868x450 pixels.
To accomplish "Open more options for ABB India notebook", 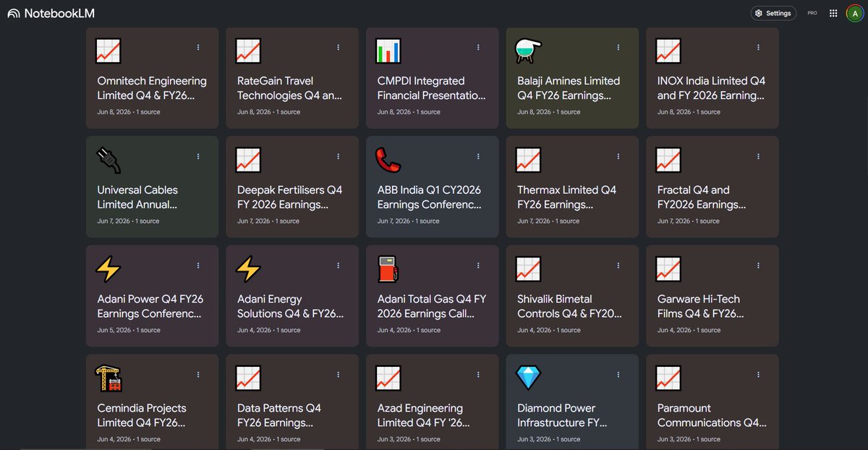I will click(478, 156).
